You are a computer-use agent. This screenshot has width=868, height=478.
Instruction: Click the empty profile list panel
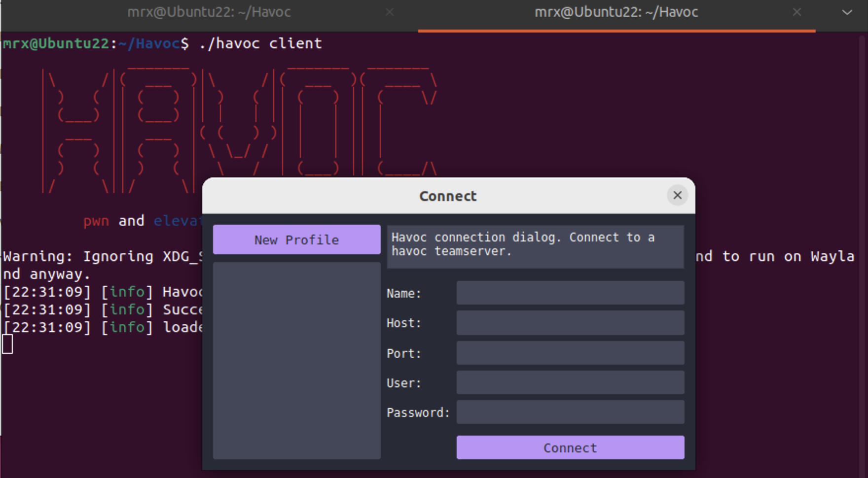click(296, 361)
